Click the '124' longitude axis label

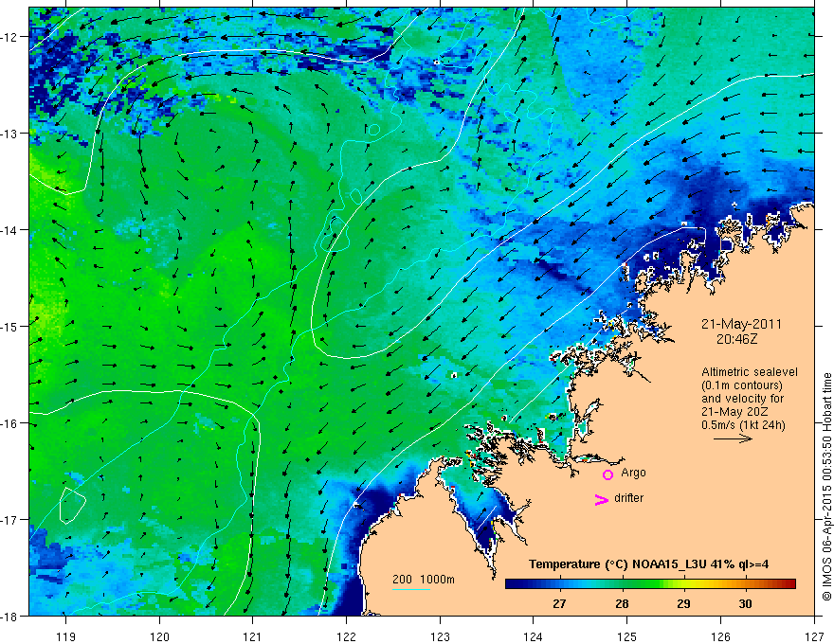534,636
